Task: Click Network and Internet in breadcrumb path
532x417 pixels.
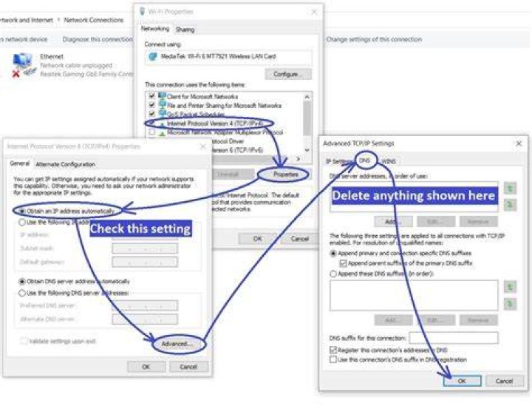Action: [26, 20]
